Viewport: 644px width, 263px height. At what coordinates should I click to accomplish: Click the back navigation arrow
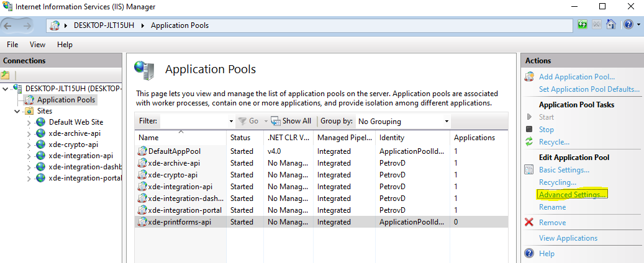click(8, 25)
